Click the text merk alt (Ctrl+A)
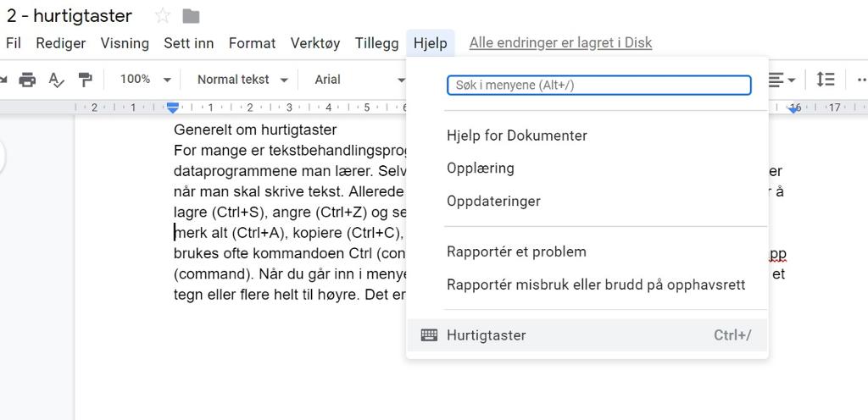Screen dimensions: 868x420 pos(229,233)
